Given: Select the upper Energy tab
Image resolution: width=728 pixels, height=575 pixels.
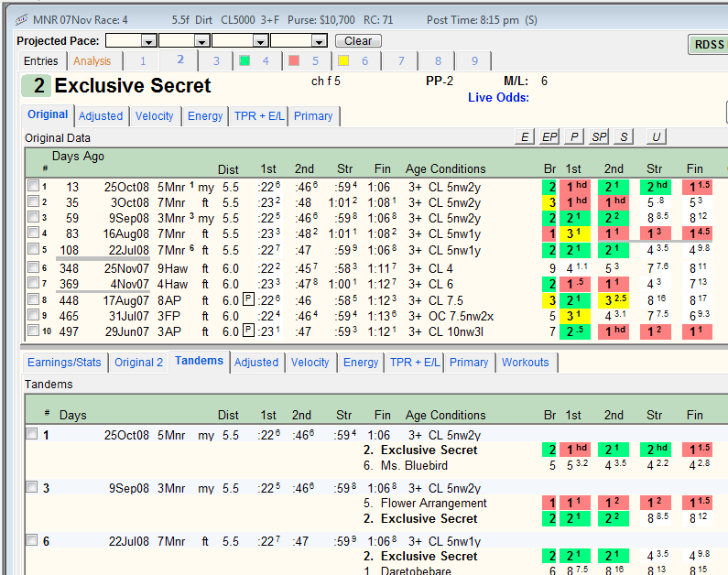Looking at the screenshot, I should pyautogui.click(x=205, y=116).
